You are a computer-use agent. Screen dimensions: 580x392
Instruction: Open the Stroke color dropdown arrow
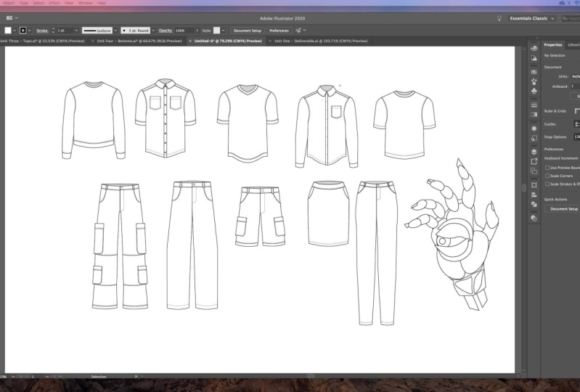coord(30,30)
